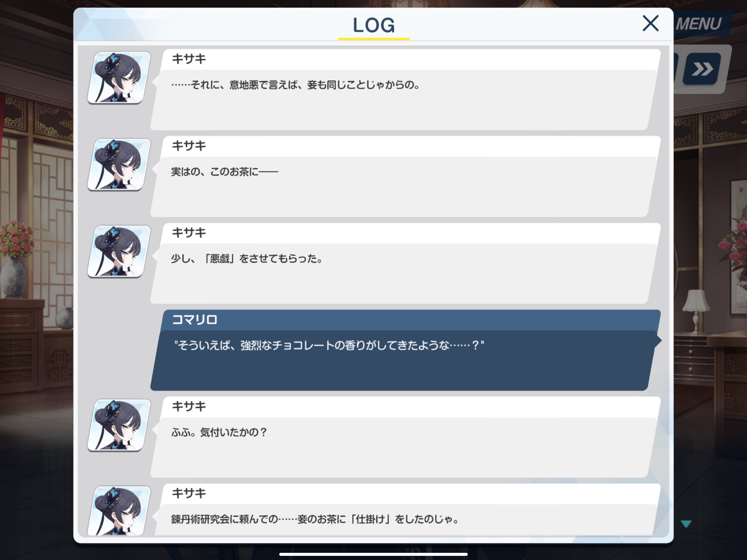Select the LOG title tab
This screenshot has height=560, width=747.
[373, 26]
